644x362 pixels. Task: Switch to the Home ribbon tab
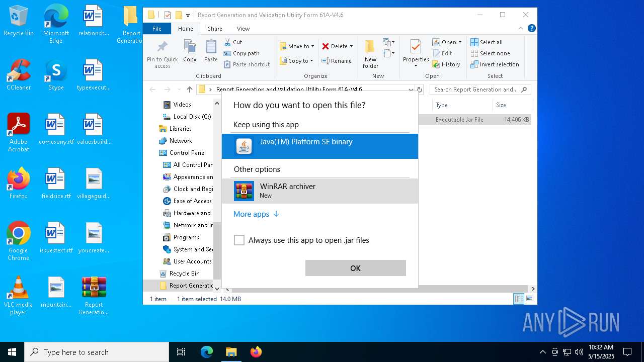coord(185,29)
